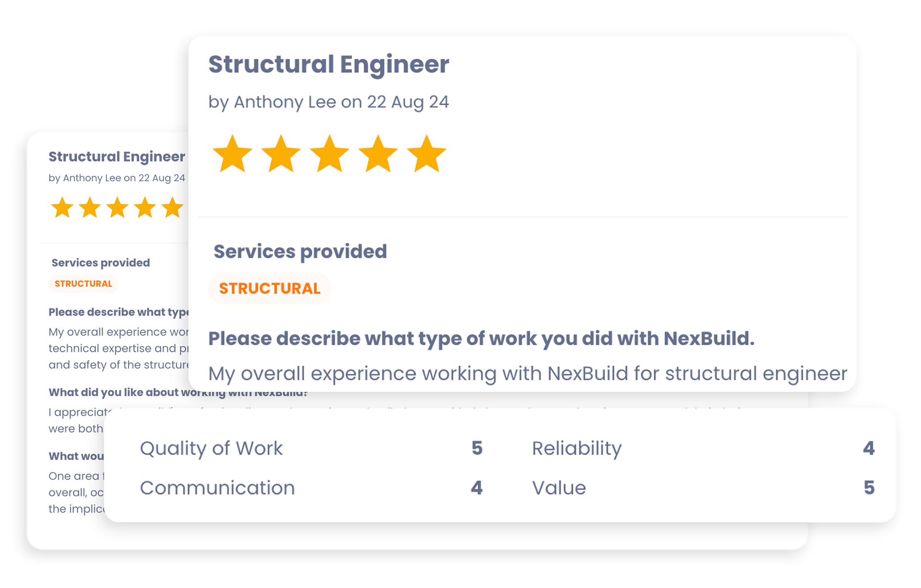Click the first star in the smaller background card
Image resolution: width=921 pixels, height=588 pixels.
click(x=62, y=208)
